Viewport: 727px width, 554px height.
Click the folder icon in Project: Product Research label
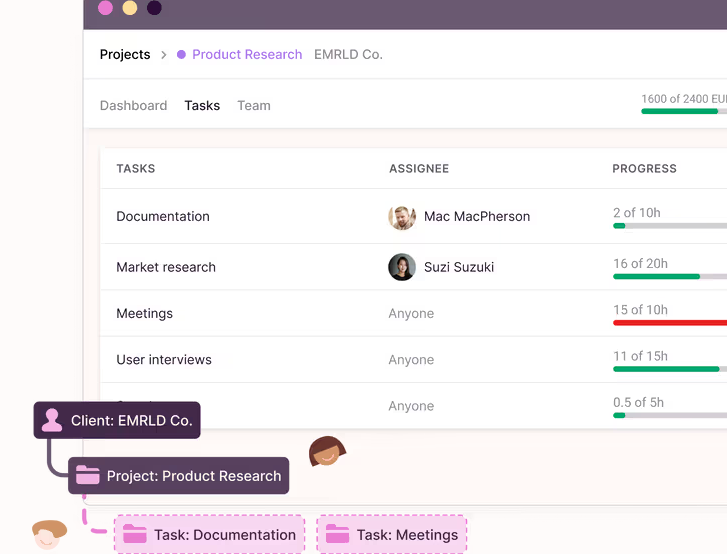pyautogui.click(x=88, y=475)
